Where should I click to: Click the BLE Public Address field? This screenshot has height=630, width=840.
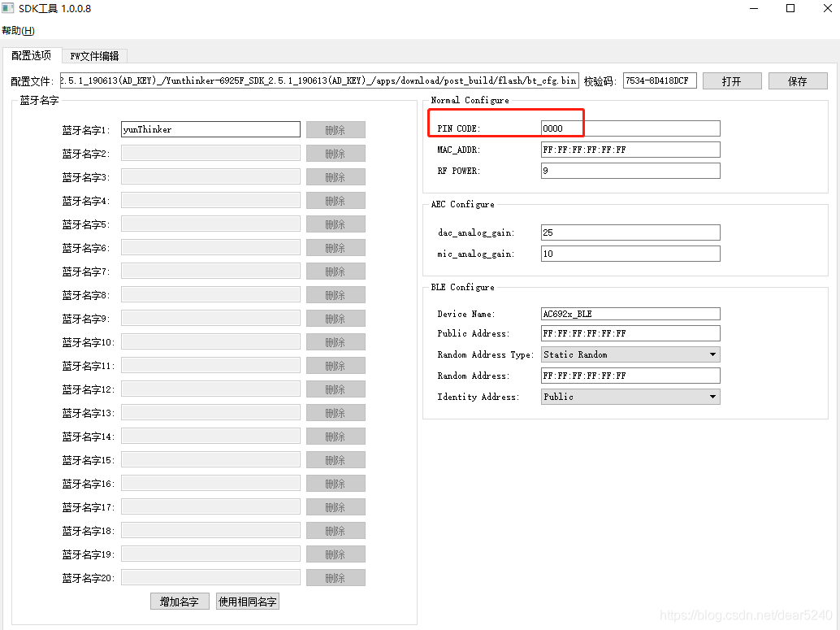[x=630, y=333]
